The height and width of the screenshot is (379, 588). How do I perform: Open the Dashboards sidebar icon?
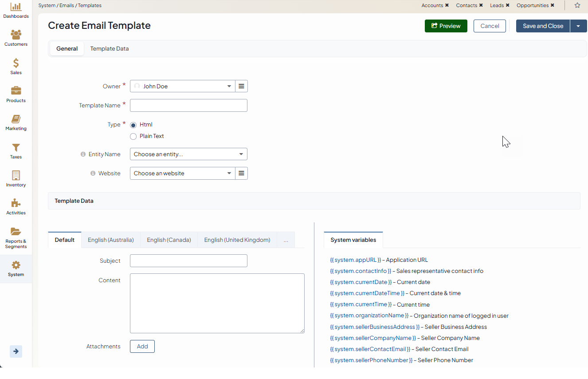tap(16, 7)
